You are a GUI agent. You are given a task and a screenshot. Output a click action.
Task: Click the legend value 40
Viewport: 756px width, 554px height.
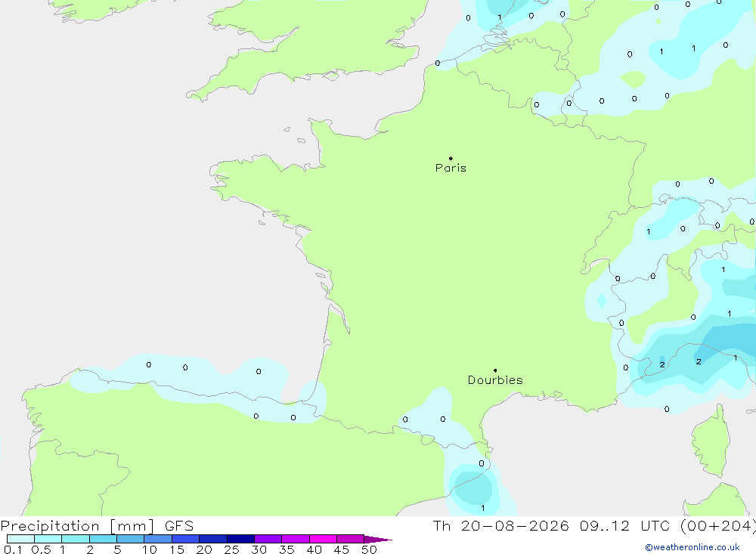(x=314, y=549)
